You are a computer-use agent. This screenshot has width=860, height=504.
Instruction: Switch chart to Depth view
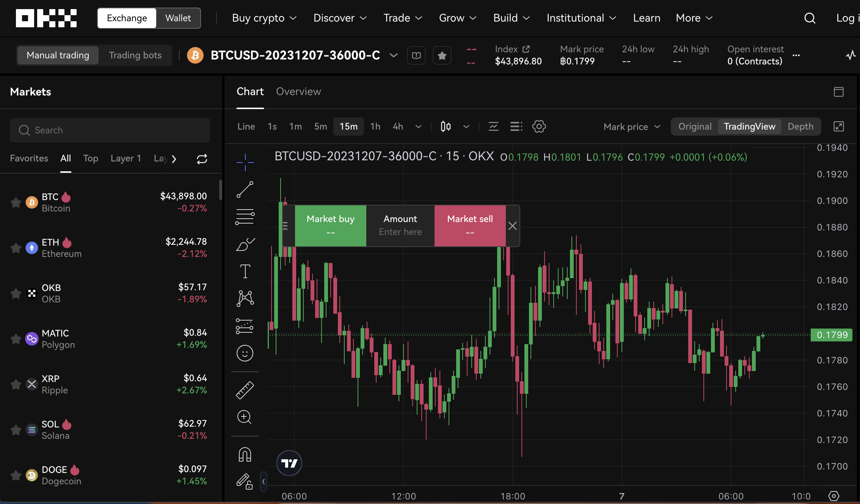tap(800, 127)
